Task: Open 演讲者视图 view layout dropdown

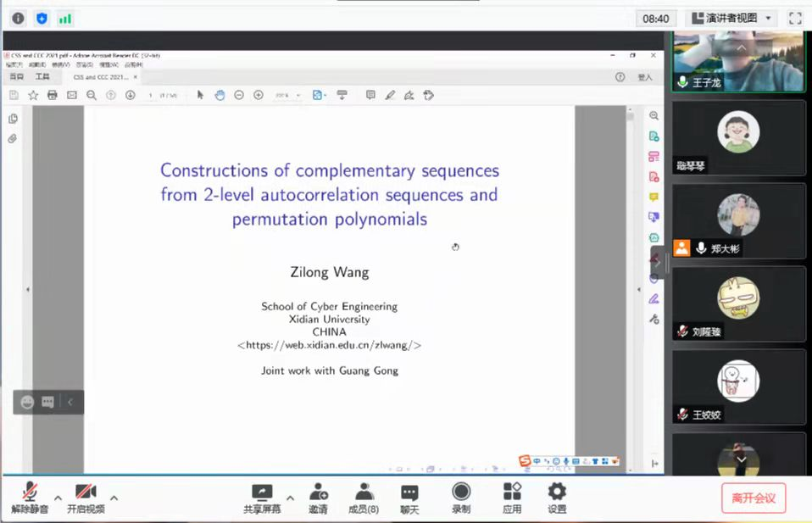Action: [731, 18]
